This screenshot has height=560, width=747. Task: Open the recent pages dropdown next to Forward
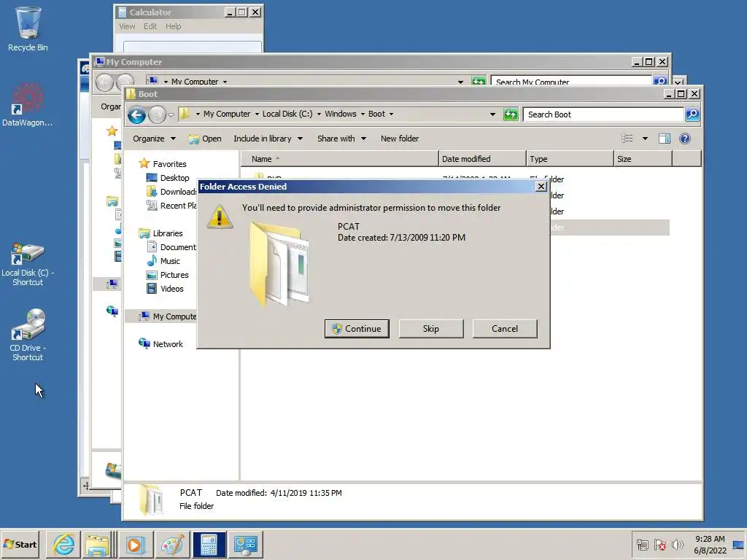171,114
